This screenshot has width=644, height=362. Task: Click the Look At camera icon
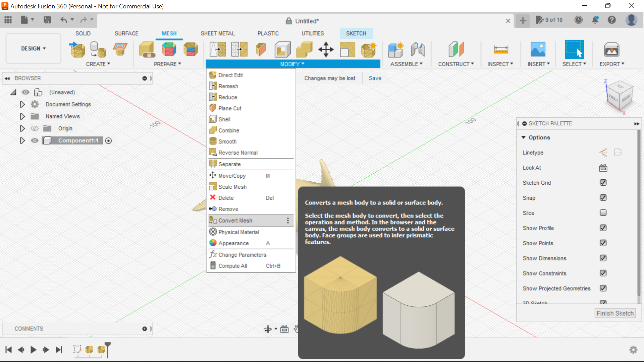click(603, 168)
